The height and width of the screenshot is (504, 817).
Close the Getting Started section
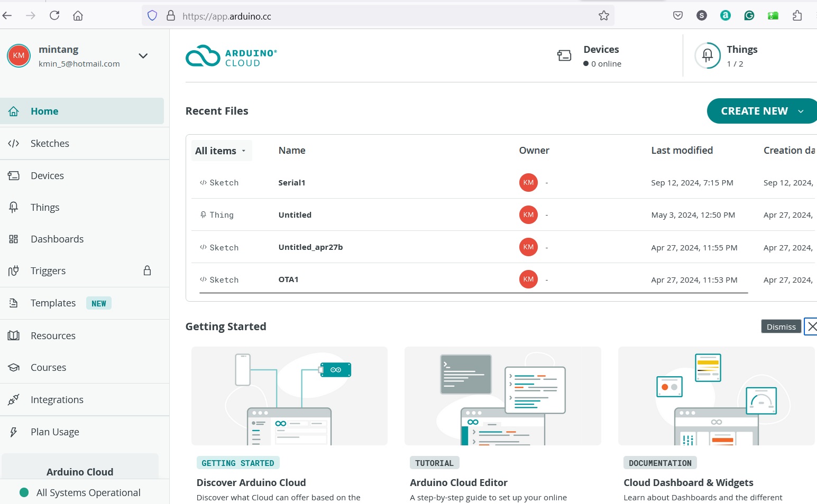point(812,326)
